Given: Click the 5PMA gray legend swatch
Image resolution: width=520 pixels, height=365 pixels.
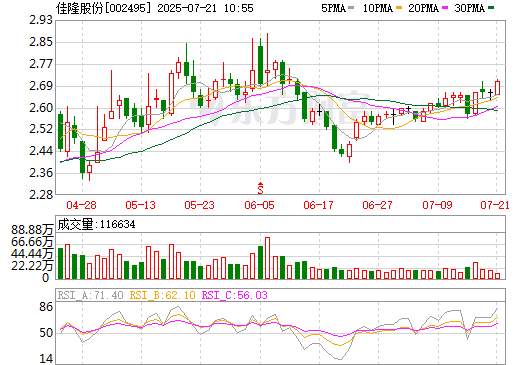Looking at the screenshot, I should tap(351, 8).
